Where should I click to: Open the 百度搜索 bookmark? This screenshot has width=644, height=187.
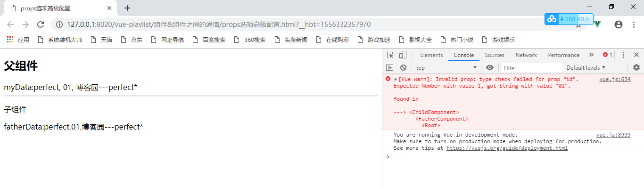point(209,40)
